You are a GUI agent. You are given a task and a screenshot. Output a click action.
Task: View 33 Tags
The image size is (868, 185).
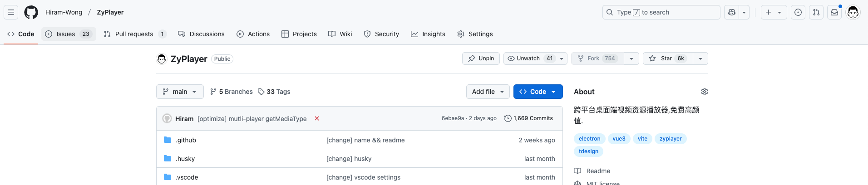[x=274, y=92]
